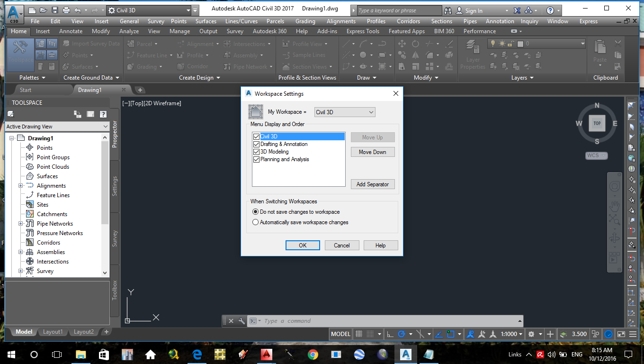Expand the Alignments tree node
The width and height of the screenshot is (644, 364).
pos(21,186)
